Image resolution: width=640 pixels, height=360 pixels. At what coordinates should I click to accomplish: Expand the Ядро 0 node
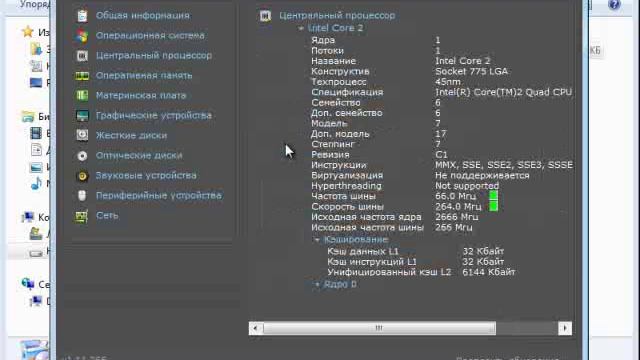pyautogui.click(x=317, y=284)
